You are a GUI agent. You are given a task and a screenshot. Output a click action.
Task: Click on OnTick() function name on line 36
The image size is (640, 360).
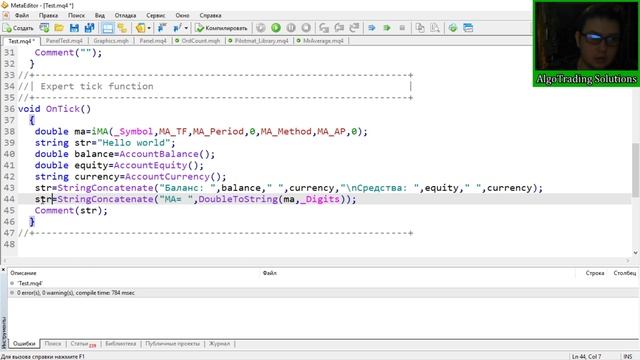(x=68, y=109)
